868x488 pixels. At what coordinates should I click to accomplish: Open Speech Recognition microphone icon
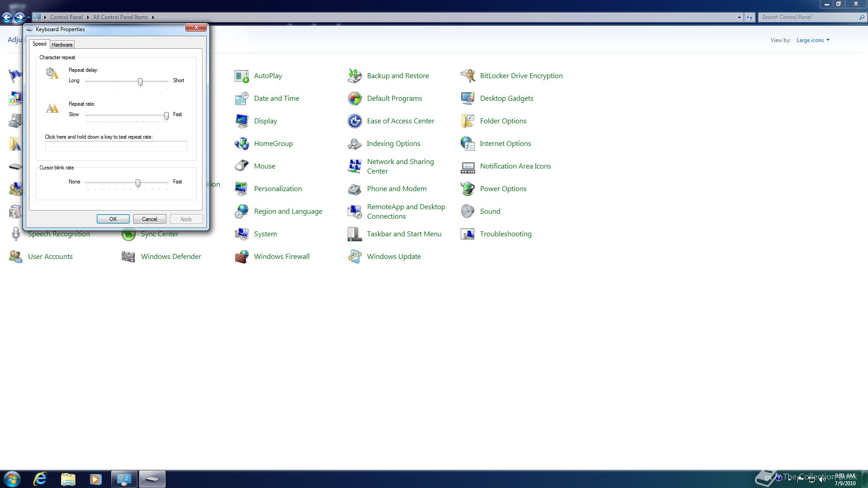click(16, 234)
